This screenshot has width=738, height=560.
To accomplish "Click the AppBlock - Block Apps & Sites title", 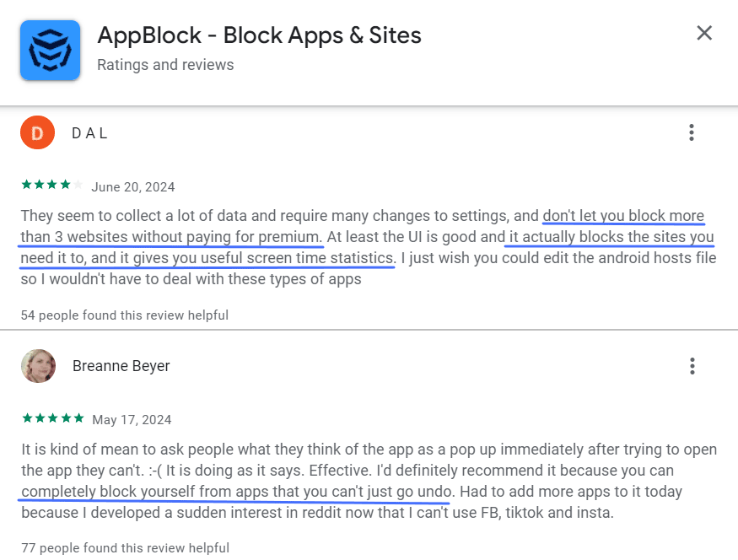I will tap(259, 35).
